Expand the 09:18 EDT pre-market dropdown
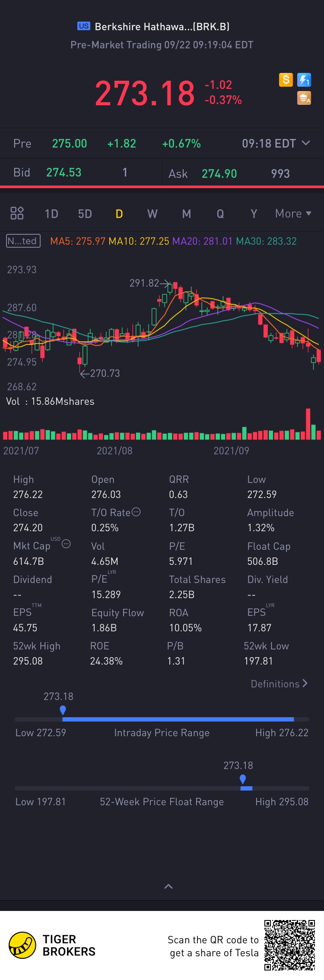This screenshot has width=324, height=980. pos(305,143)
